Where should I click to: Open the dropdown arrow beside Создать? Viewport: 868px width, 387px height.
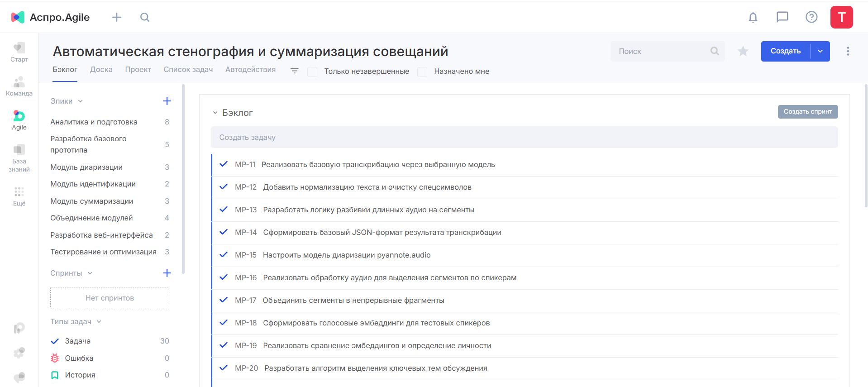pos(820,51)
